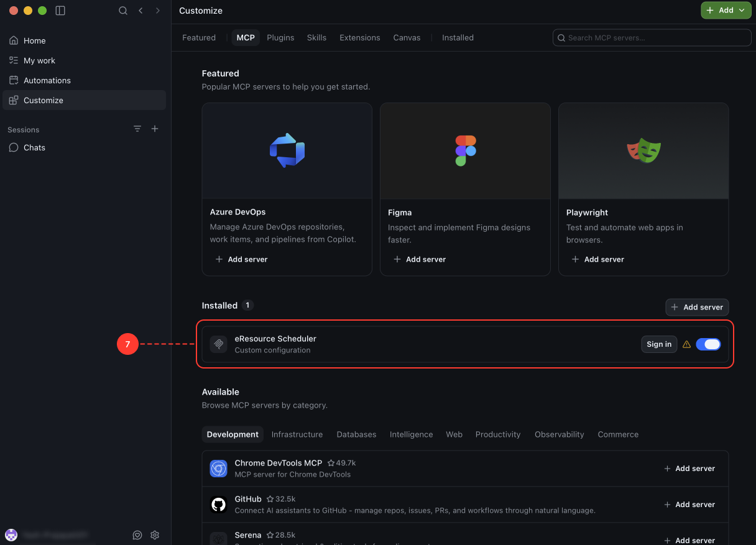Screen dimensions: 756x545
Task: Toggle the sidebar panel icon
Action: click(60, 11)
